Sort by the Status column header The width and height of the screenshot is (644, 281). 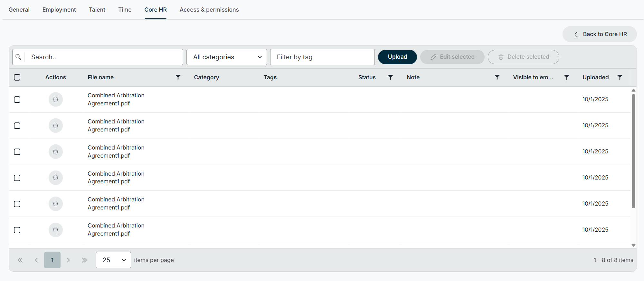click(x=367, y=77)
